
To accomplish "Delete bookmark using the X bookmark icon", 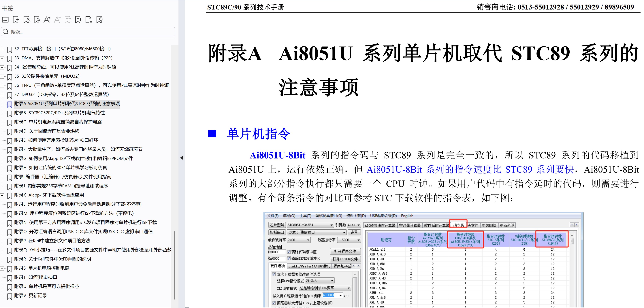I will coord(26,20).
